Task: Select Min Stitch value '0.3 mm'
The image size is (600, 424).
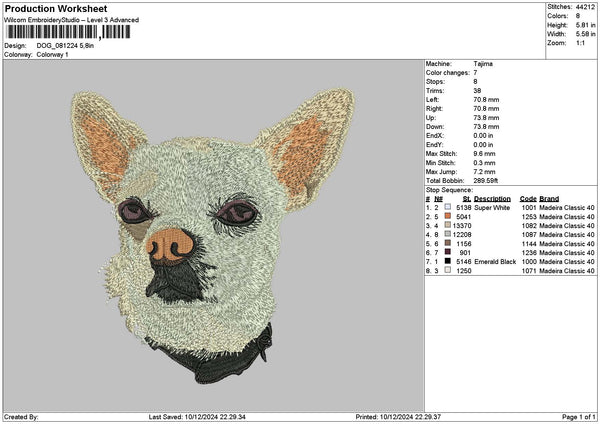Action: point(484,163)
